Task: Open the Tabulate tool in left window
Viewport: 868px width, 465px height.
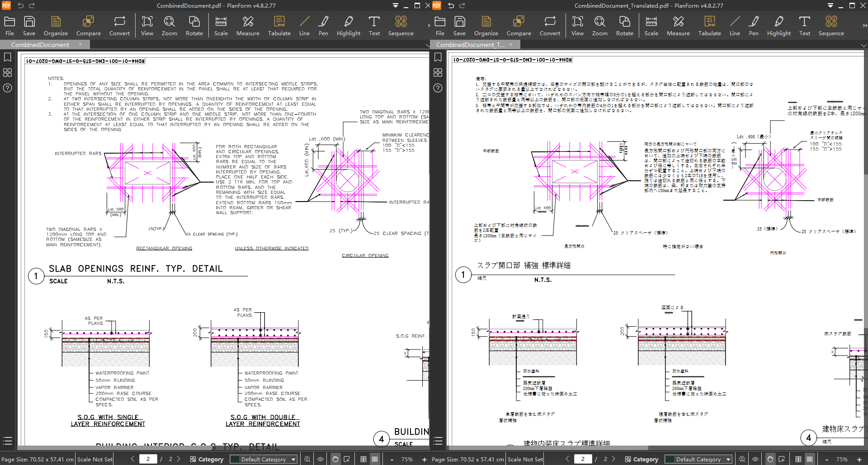Action: click(279, 26)
